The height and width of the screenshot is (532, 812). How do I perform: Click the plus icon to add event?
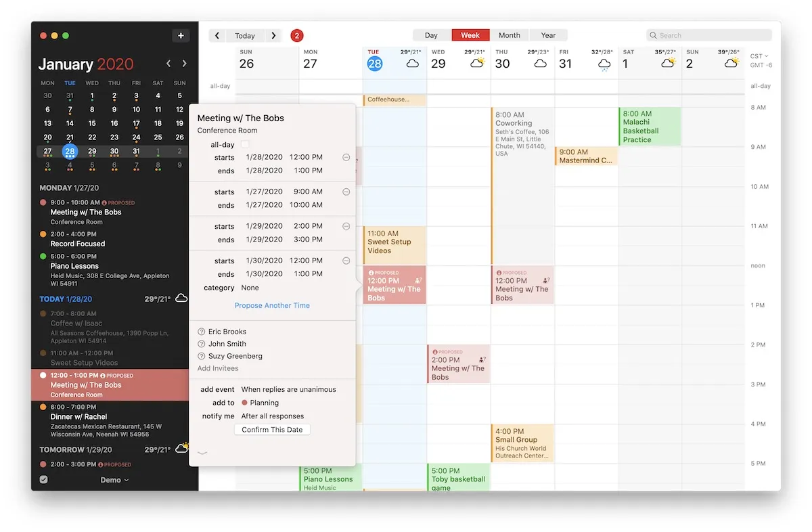181,36
